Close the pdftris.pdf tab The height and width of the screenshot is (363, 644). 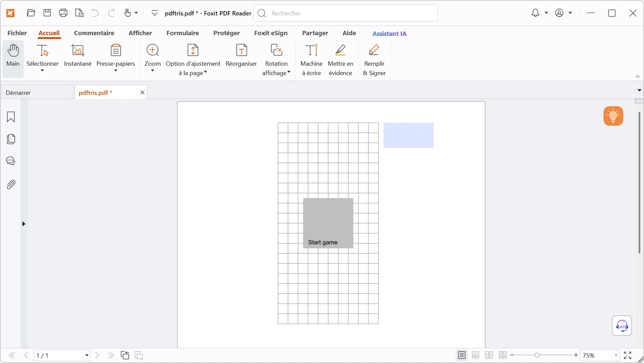(142, 93)
